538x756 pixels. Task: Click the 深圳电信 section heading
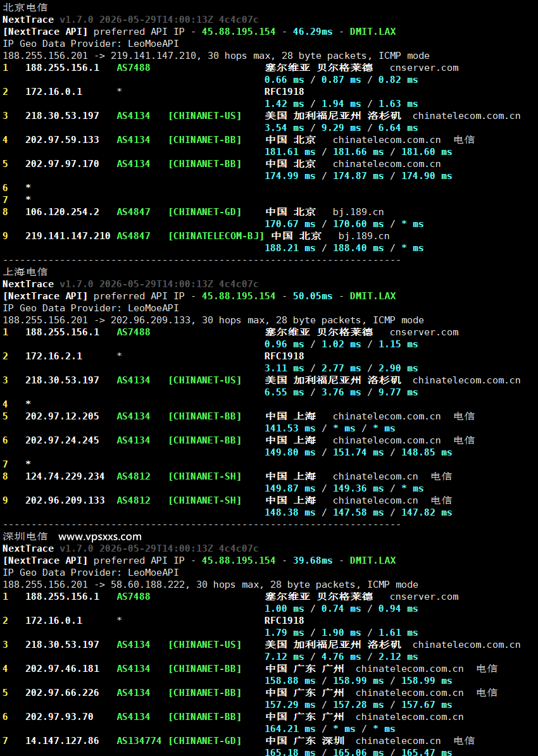coord(25,536)
